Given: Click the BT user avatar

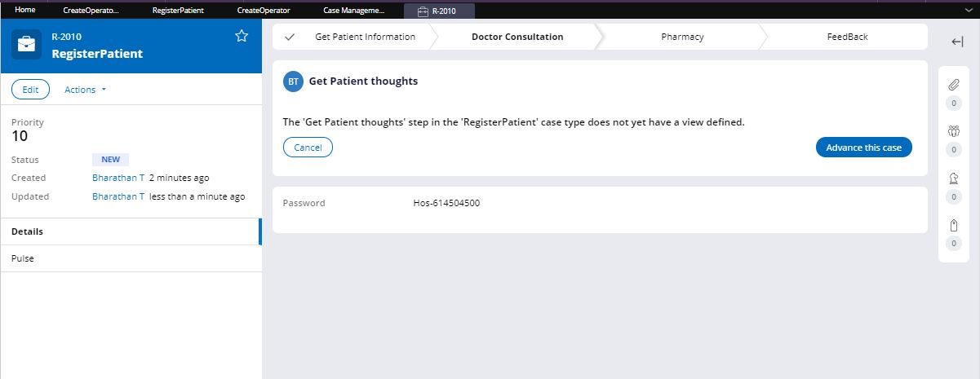Looking at the screenshot, I should [x=293, y=82].
